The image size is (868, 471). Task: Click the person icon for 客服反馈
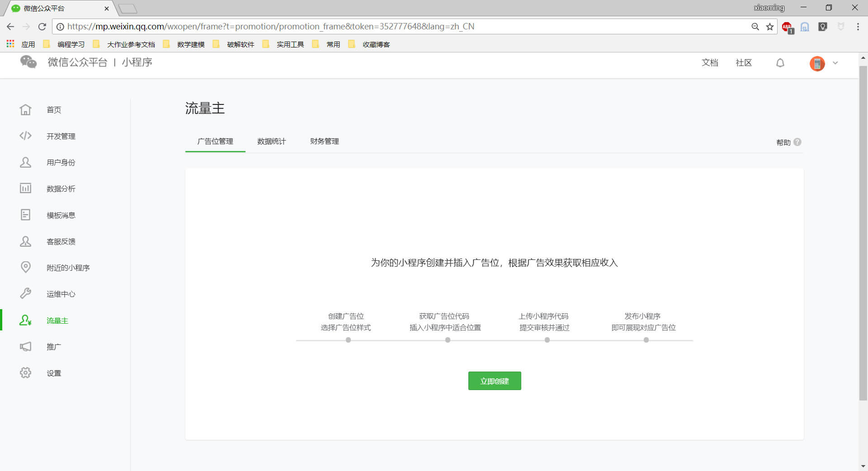coord(26,241)
